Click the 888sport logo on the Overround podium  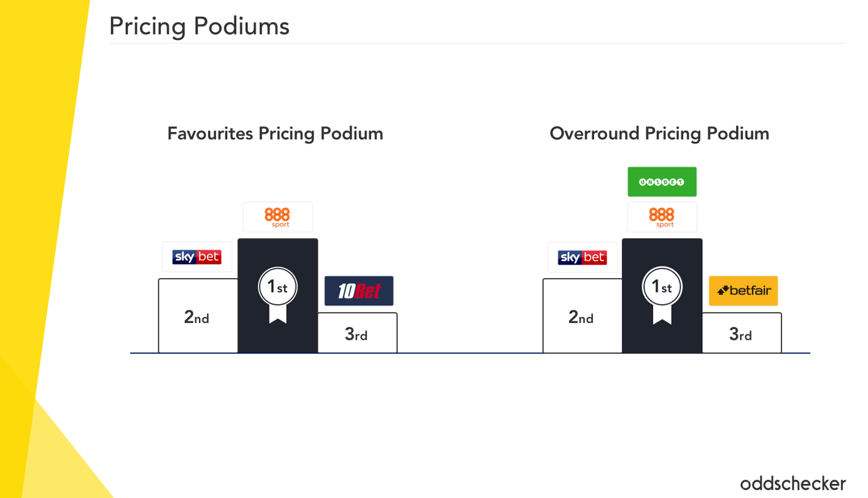click(662, 217)
